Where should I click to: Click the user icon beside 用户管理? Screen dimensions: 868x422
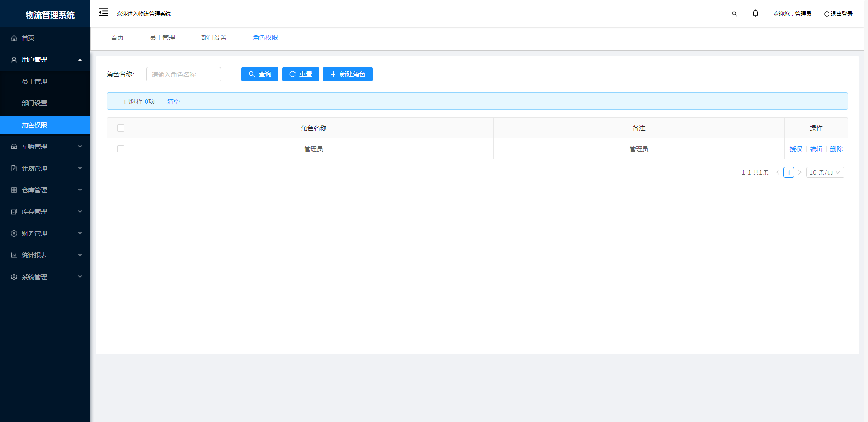pos(14,60)
